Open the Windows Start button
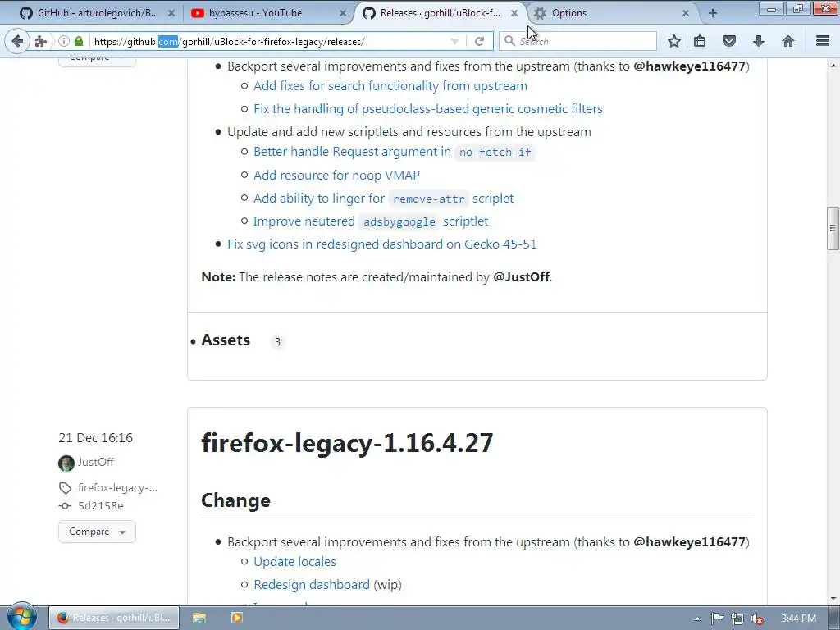This screenshot has width=840, height=630. [x=21, y=617]
